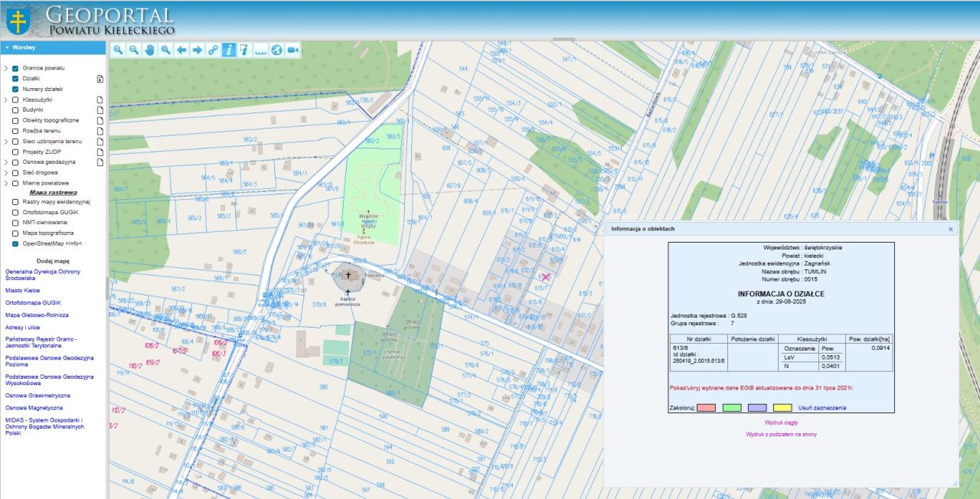Screen dimensions: 980x499
Task: Enable the Budynki layer checkbox
Action: (15, 109)
